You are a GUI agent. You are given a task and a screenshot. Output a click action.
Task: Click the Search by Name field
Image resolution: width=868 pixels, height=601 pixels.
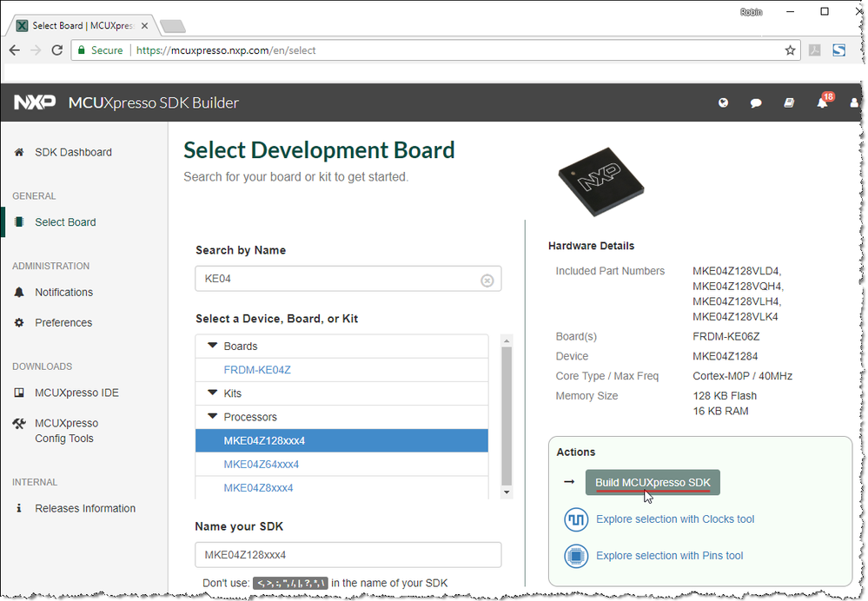point(348,279)
